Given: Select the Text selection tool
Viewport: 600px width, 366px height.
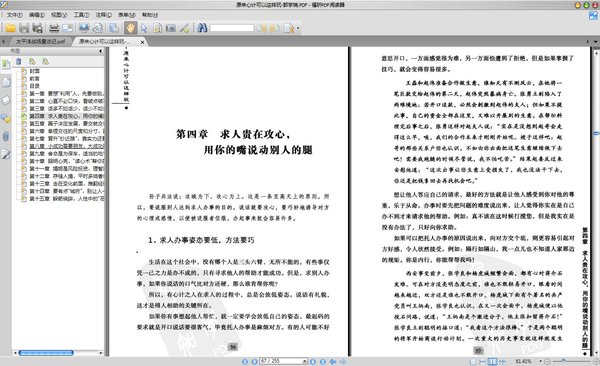Looking at the screenshot, I should click(157, 28).
